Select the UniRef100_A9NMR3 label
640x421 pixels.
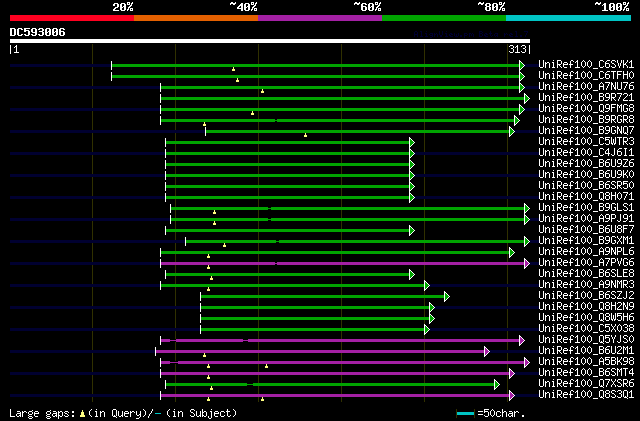pyautogui.click(x=586, y=285)
